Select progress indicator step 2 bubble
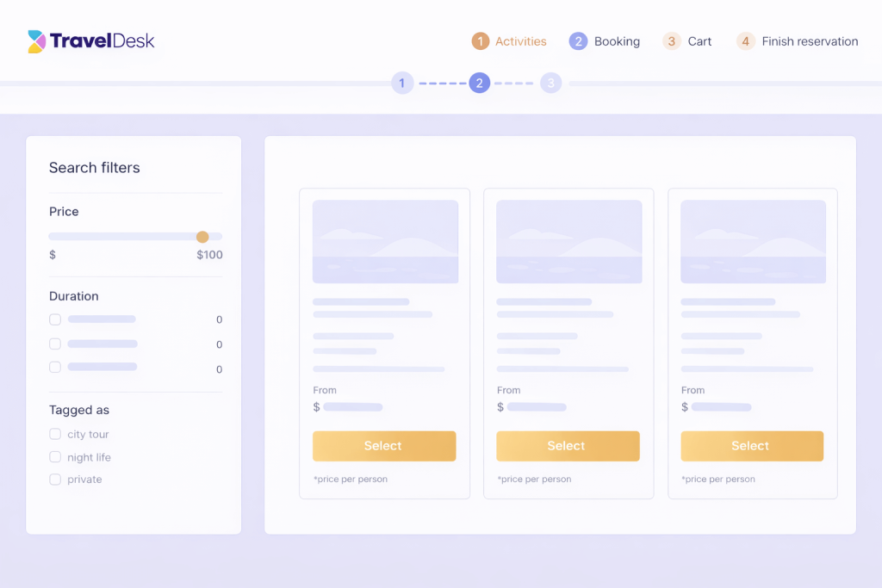 [480, 83]
